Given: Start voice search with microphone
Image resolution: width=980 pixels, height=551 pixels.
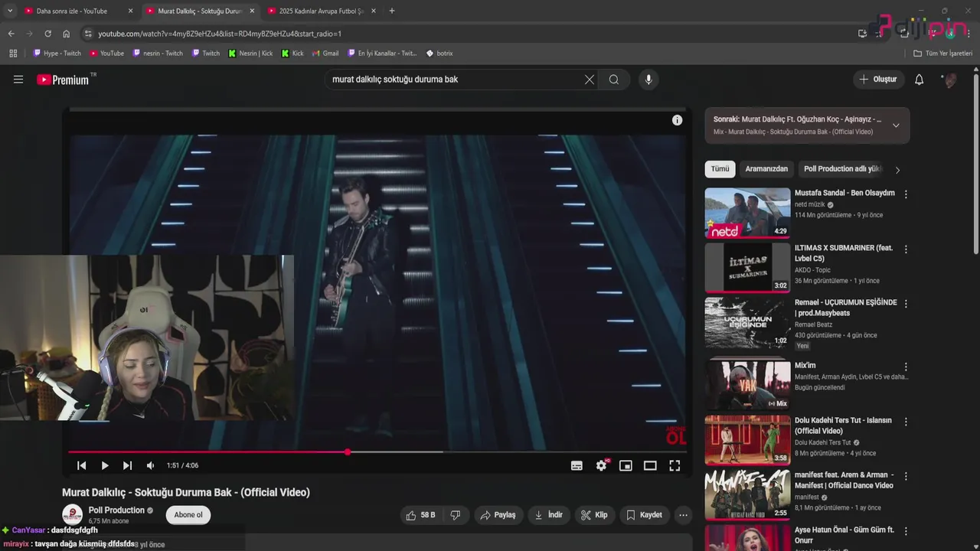Looking at the screenshot, I should click(x=648, y=80).
